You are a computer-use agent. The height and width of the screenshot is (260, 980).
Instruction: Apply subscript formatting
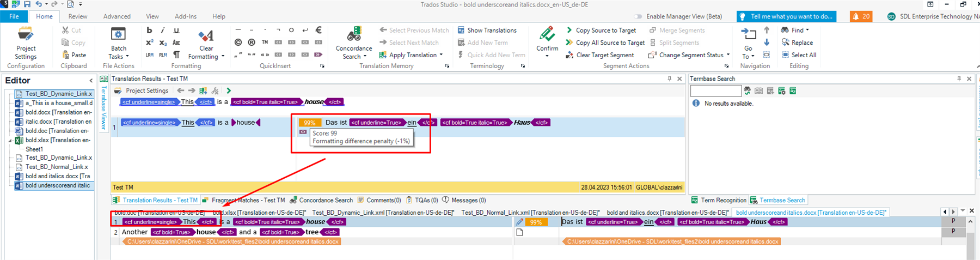[163, 43]
